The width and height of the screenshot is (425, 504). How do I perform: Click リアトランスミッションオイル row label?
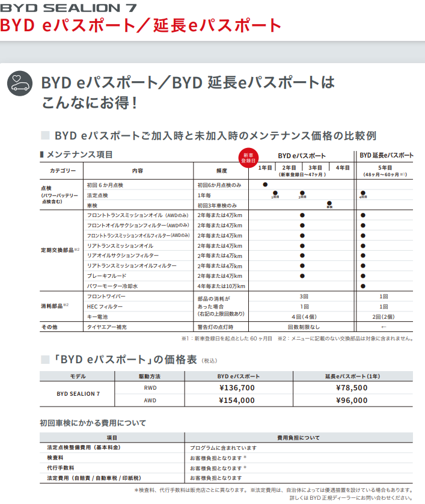click(x=120, y=245)
